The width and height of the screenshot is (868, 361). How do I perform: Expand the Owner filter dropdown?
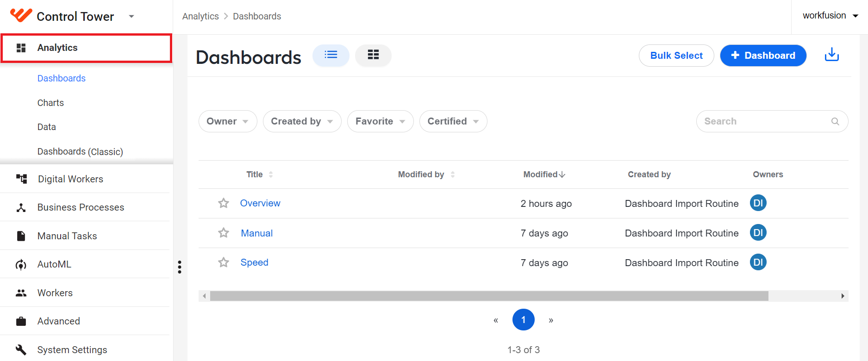click(x=228, y=121)
